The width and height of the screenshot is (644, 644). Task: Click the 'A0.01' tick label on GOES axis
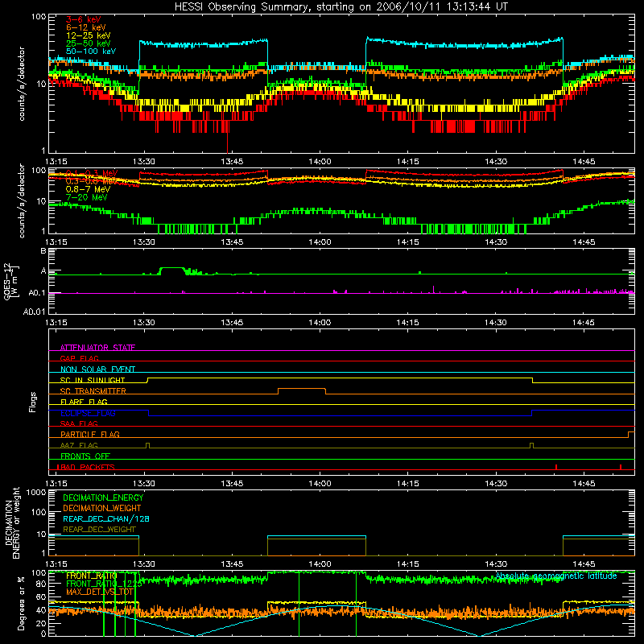34,312
